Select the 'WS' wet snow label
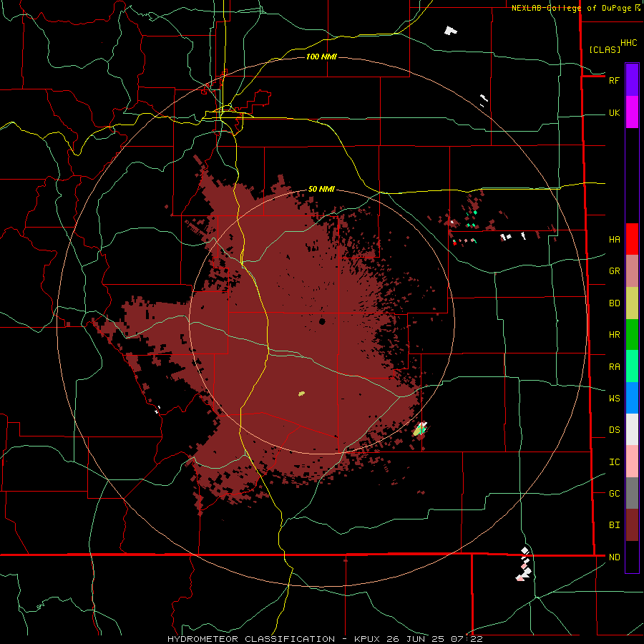Screen dimensions: 644x644 pyautogui.click(x=614, y=399)
